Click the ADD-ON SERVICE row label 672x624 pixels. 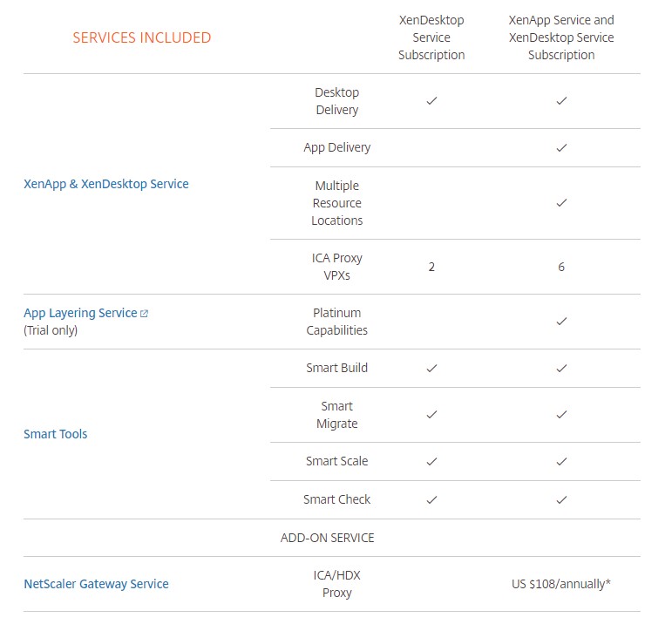[x=328, y=538]
